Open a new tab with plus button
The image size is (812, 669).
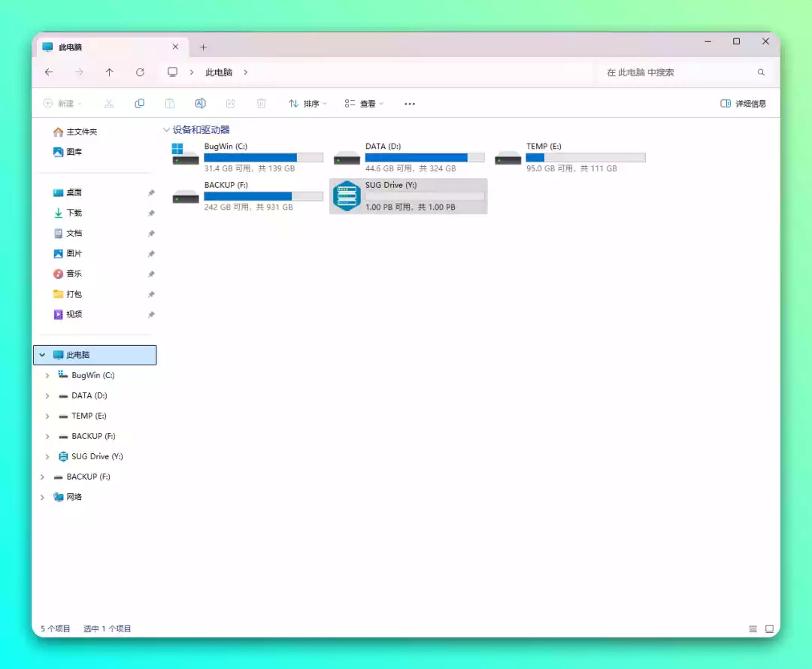point(203,47)
